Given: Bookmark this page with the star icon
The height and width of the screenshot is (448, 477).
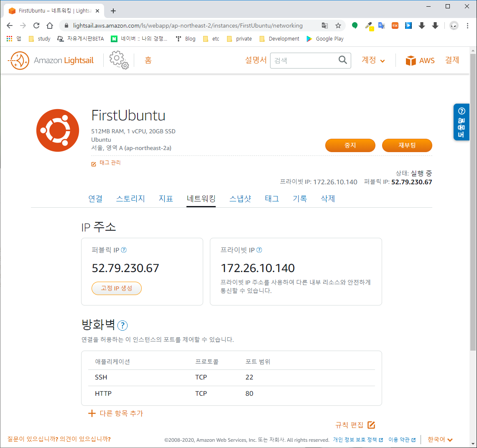Looking at the screenshot, I should point(338,25).
